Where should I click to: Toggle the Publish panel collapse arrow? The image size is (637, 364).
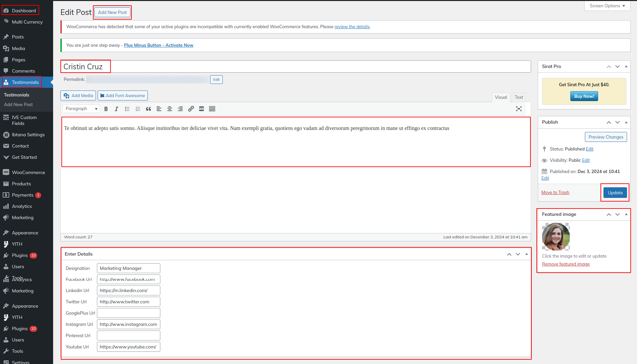[626, 122]
